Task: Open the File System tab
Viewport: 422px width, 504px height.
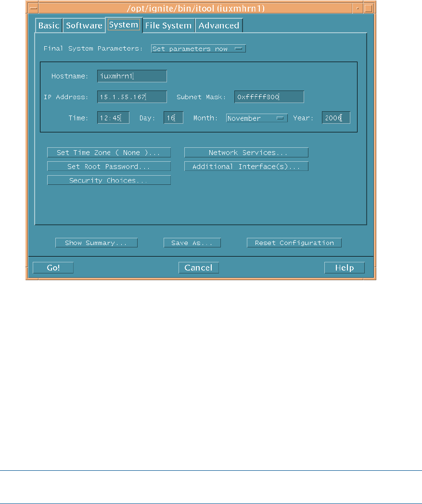Action: [x=168, y=26]
